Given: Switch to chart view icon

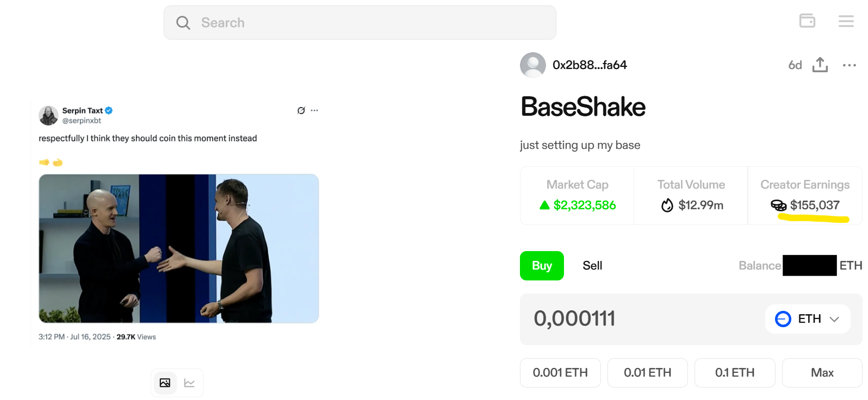Looking at the screenshot, I should (189, 383).
